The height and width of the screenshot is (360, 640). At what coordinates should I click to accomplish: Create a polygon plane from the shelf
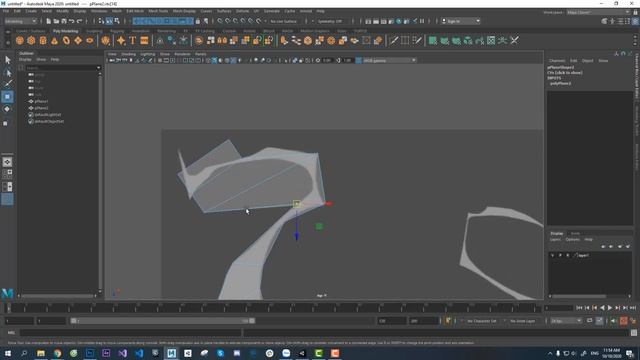click(78, 40)
